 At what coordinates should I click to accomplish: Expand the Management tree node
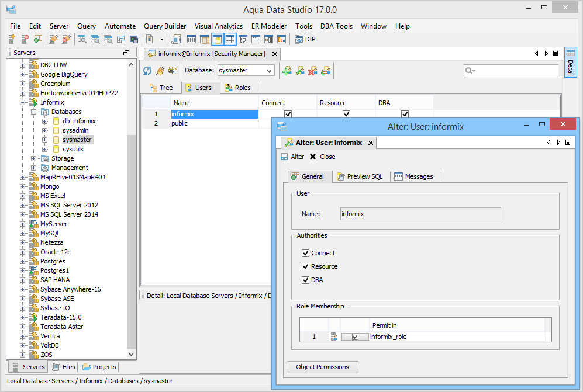point(33,168)
